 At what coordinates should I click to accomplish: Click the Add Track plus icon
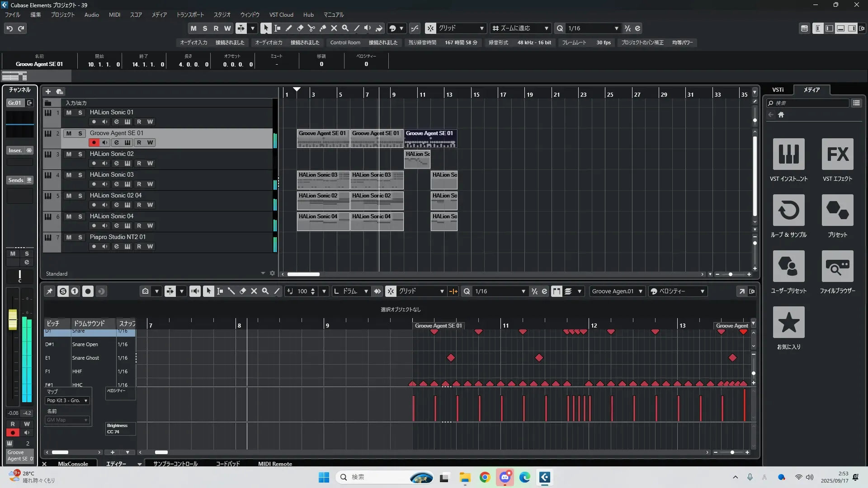[x=48, y=91]
